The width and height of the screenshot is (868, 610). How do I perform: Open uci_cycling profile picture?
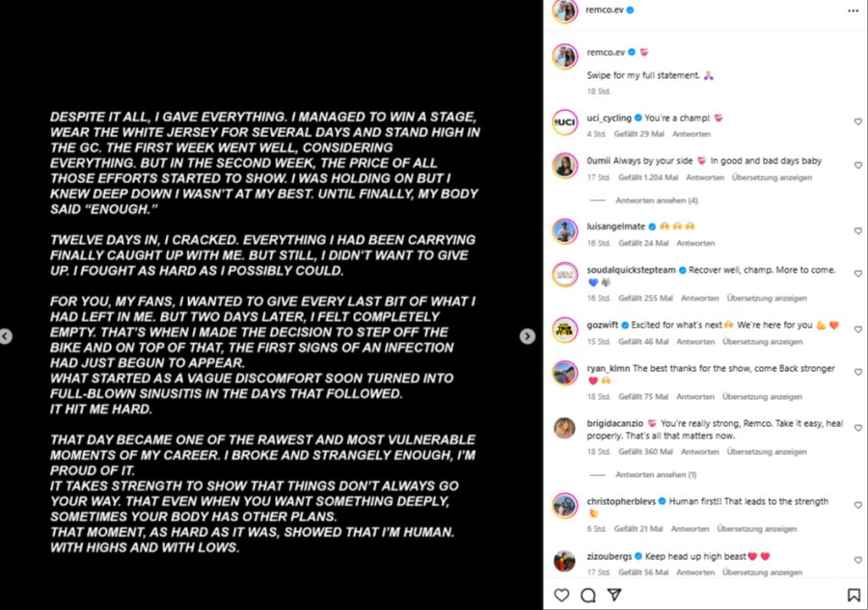click(x=564, y=122)
